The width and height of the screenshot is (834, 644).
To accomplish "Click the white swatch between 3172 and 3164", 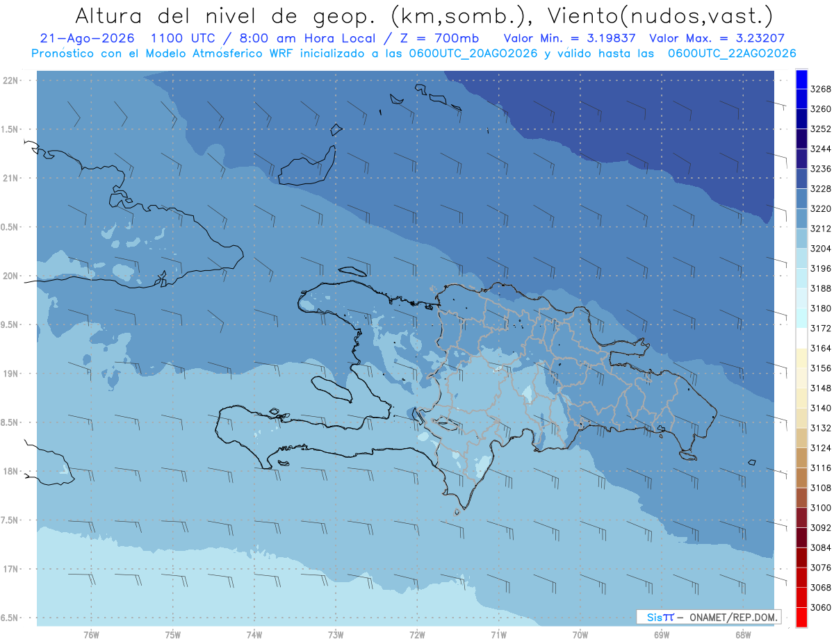I will [801, 338].
